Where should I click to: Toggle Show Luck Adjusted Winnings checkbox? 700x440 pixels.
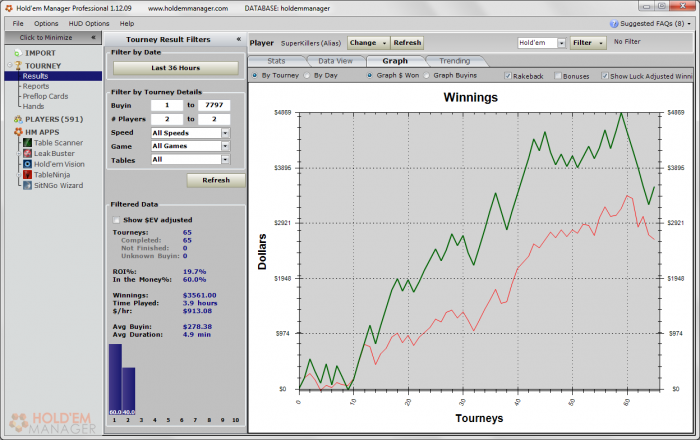(604, 76)
